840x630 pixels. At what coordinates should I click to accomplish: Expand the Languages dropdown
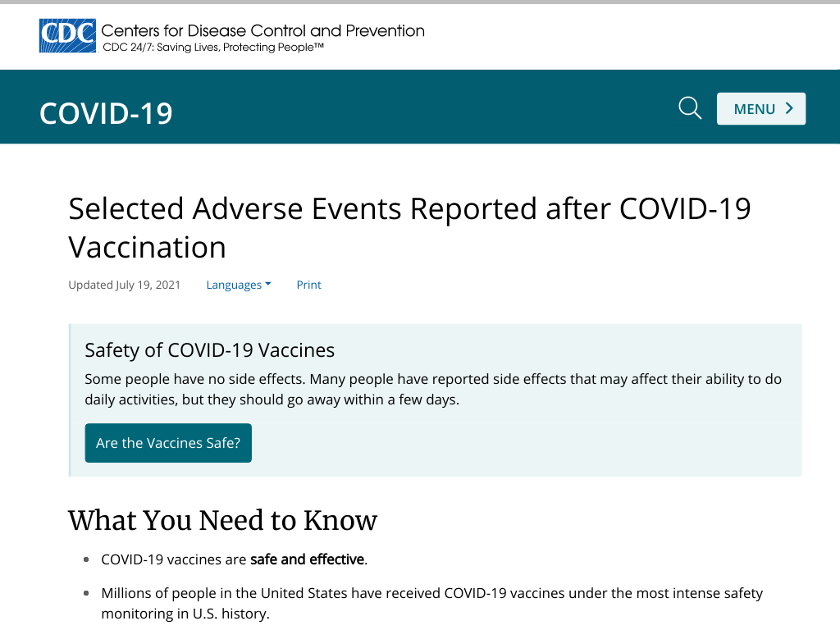(239, 285)
